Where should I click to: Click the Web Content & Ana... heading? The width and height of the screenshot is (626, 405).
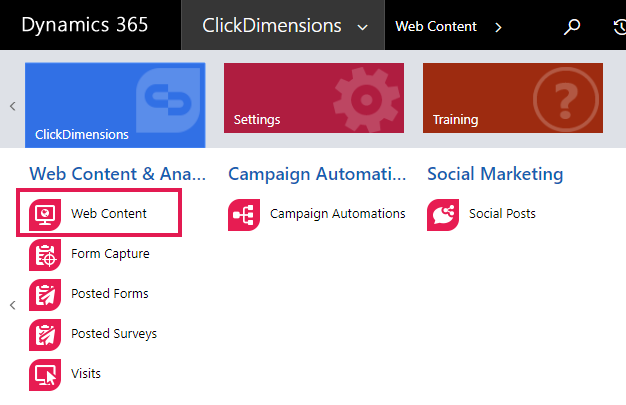pos(118,174)
